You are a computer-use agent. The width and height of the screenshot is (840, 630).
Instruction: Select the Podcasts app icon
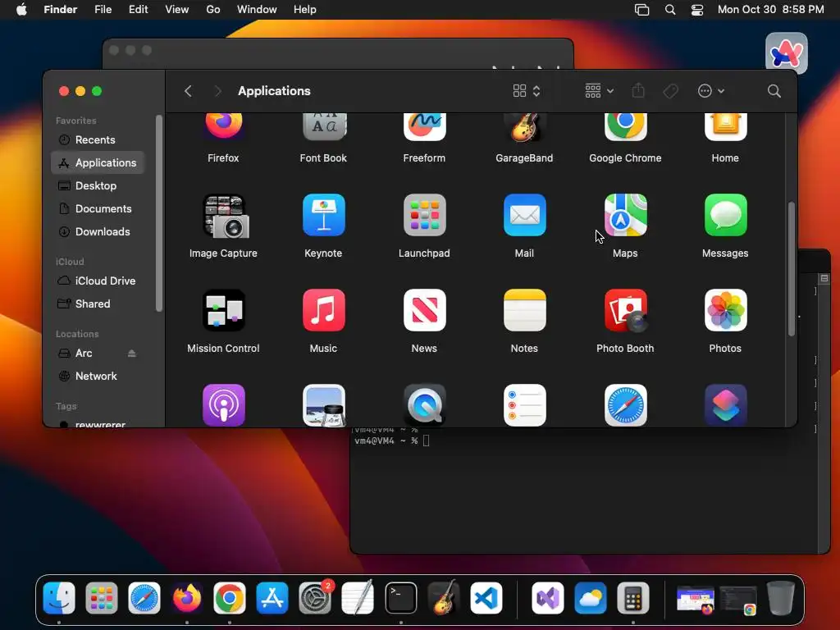coord(223,405)
